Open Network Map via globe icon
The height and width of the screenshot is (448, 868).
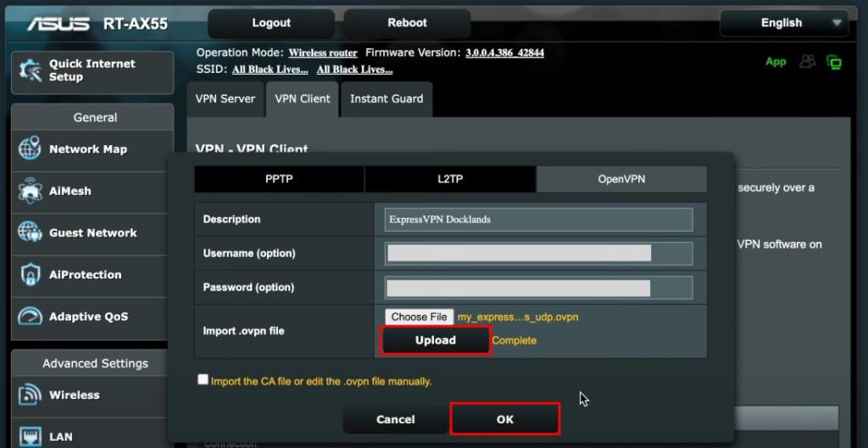[x=30, y=148]
